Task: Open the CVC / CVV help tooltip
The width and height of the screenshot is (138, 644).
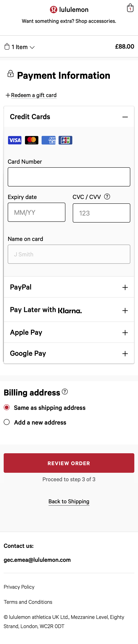Action: [107, 197]
